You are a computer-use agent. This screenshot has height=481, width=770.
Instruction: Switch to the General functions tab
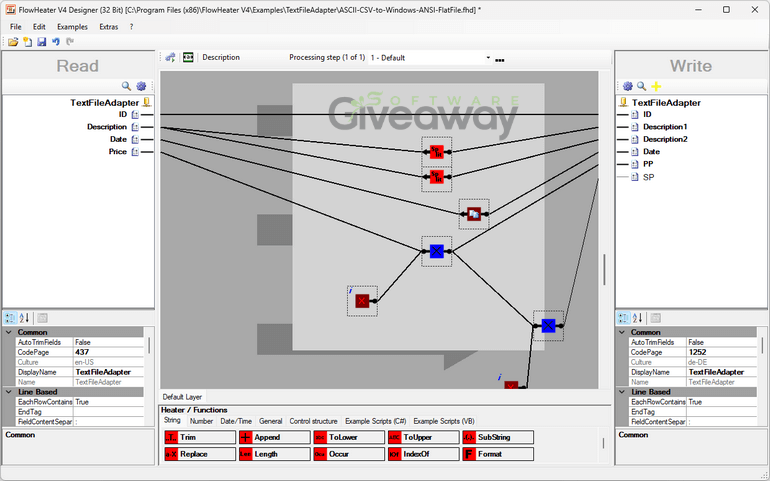271,421
